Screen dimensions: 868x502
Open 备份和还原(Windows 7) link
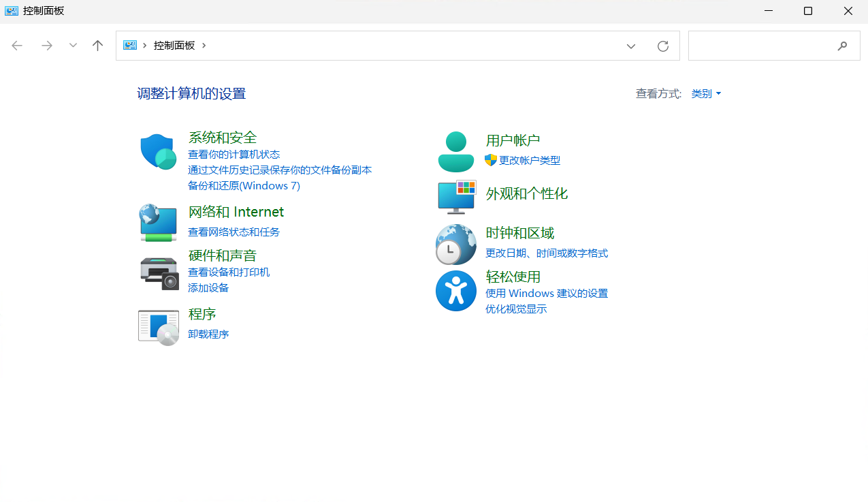coord(244,186)
